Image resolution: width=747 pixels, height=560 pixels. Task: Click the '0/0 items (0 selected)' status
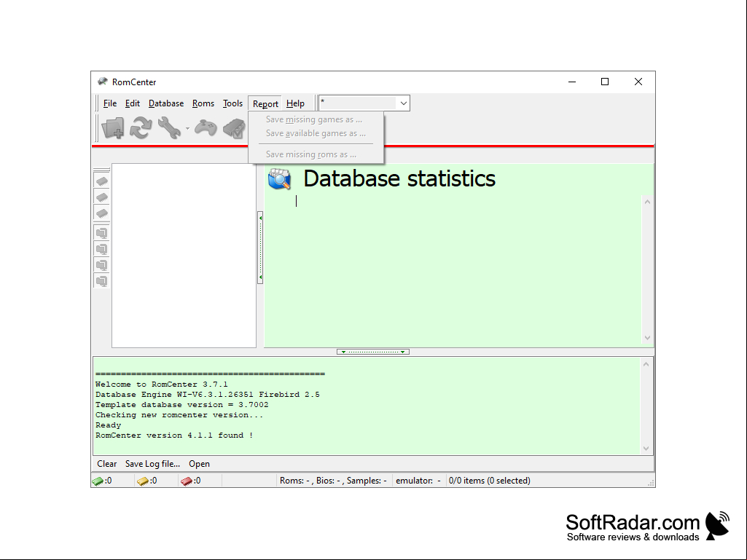[489, 481]
